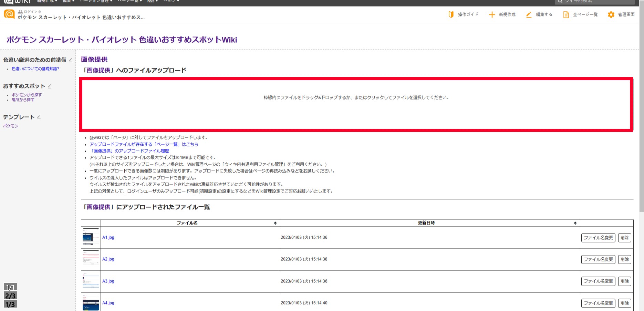Click the 新規作成 plus icon
Viewport: 644px width, 311px height.
(x=492, y=14)
